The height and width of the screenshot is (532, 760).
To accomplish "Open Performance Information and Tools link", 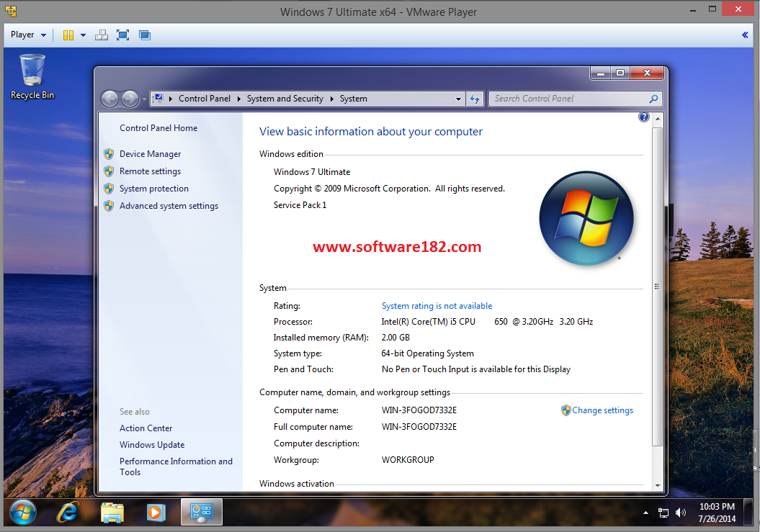I will coord(176,466).
